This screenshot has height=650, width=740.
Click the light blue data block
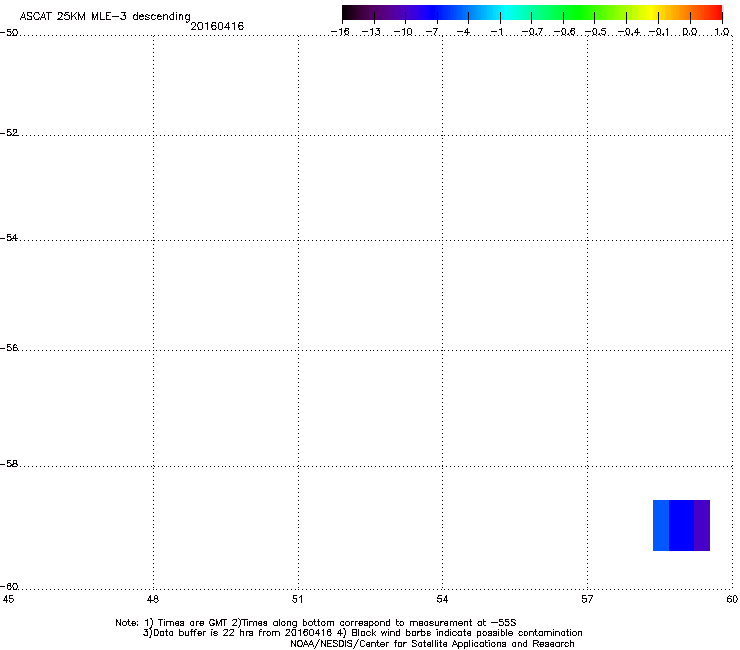coord(661,525)
